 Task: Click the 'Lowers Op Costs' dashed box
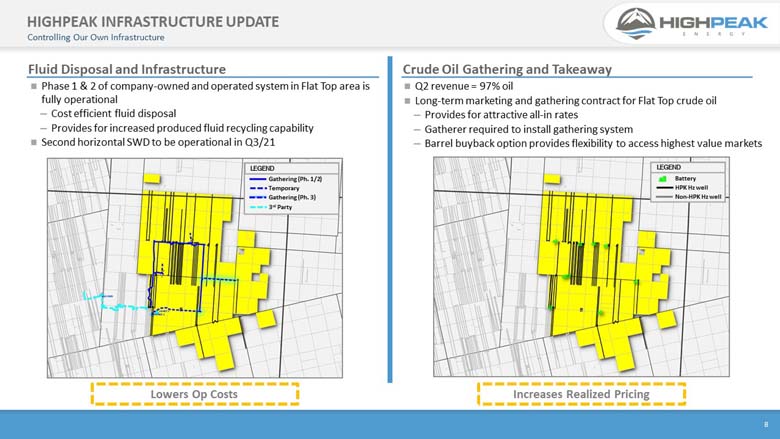(195, 394)
